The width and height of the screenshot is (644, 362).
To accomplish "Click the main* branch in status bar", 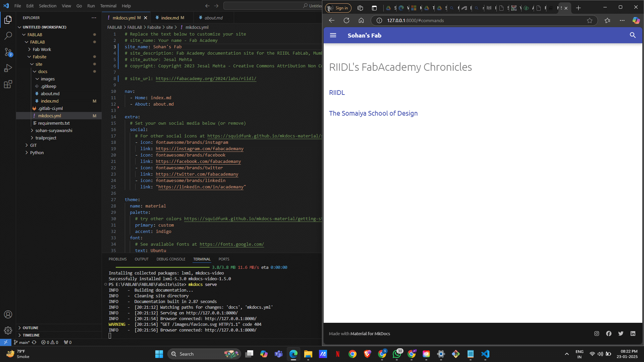I will [21, 342].
